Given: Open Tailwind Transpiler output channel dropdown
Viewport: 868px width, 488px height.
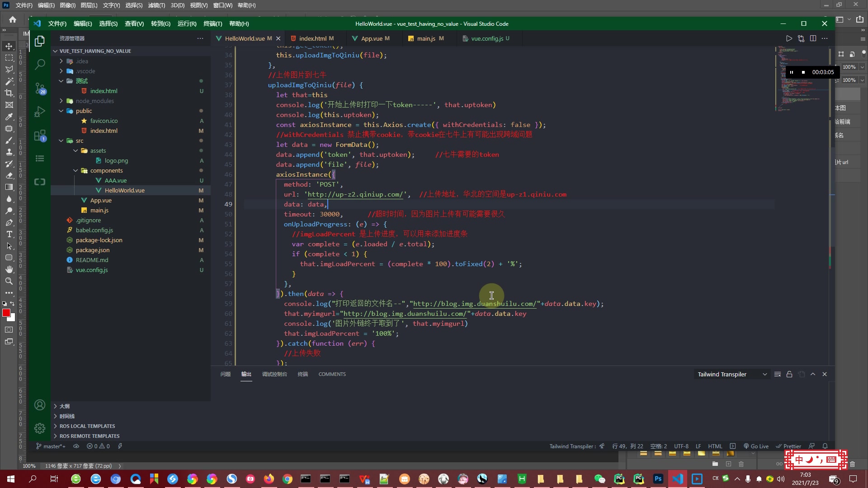Looking at the screenshot, I should [x=732, y=374].
